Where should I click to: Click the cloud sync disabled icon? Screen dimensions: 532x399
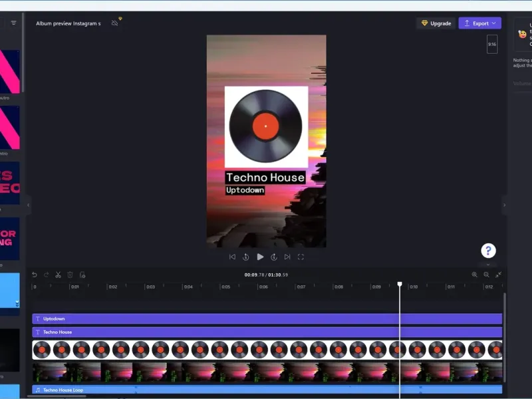click(114, 23)
